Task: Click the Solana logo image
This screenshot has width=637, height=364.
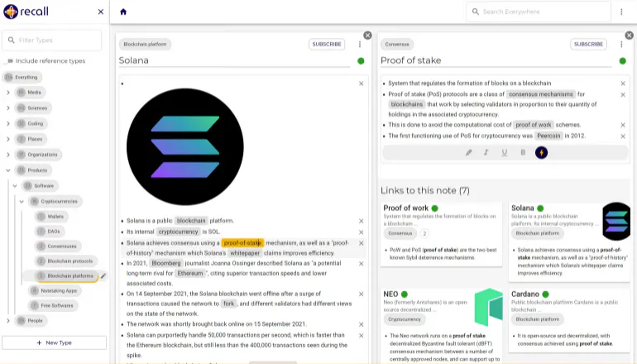Action: [185, 146]
